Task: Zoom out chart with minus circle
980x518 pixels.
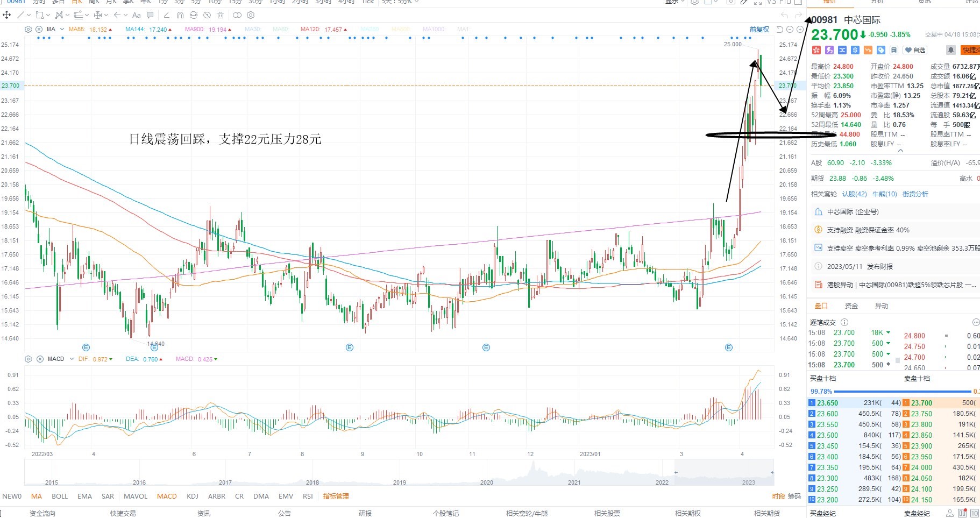Action: point(790,30)
